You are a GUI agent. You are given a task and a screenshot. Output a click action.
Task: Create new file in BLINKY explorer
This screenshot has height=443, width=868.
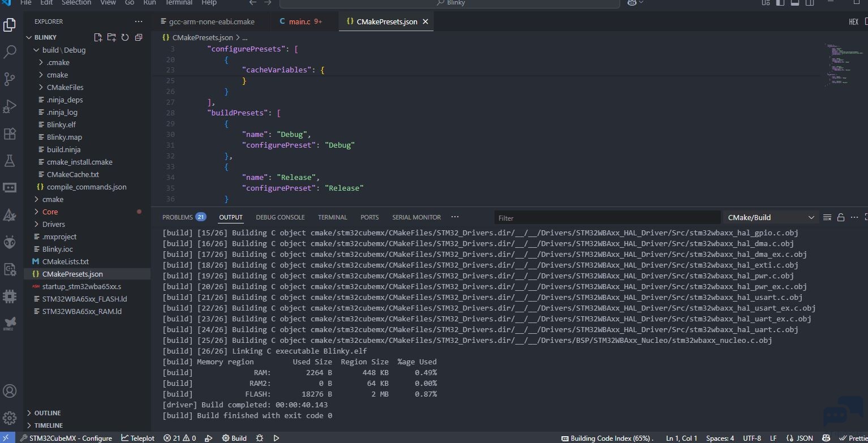(98, 37)
